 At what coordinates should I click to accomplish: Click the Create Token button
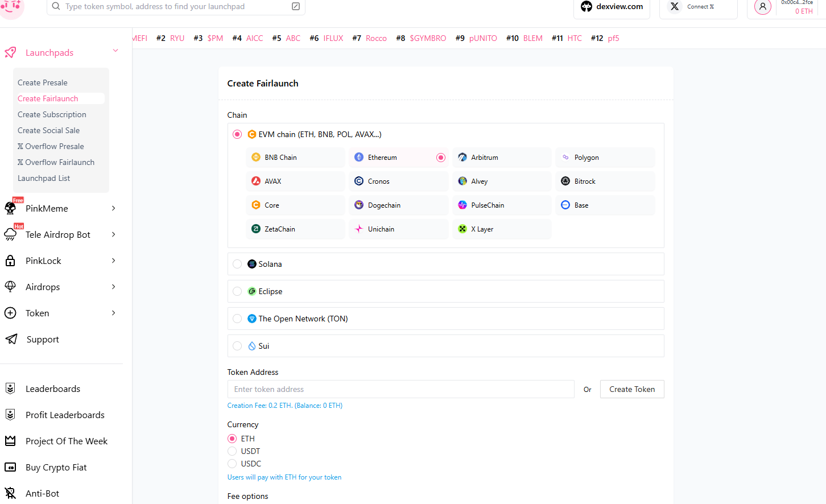[x=632, y=389]
